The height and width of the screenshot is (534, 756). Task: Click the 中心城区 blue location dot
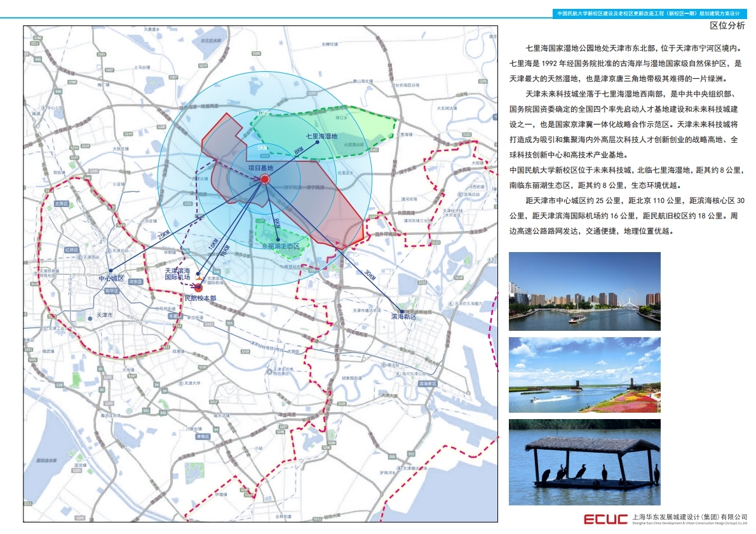click(111, 270)
